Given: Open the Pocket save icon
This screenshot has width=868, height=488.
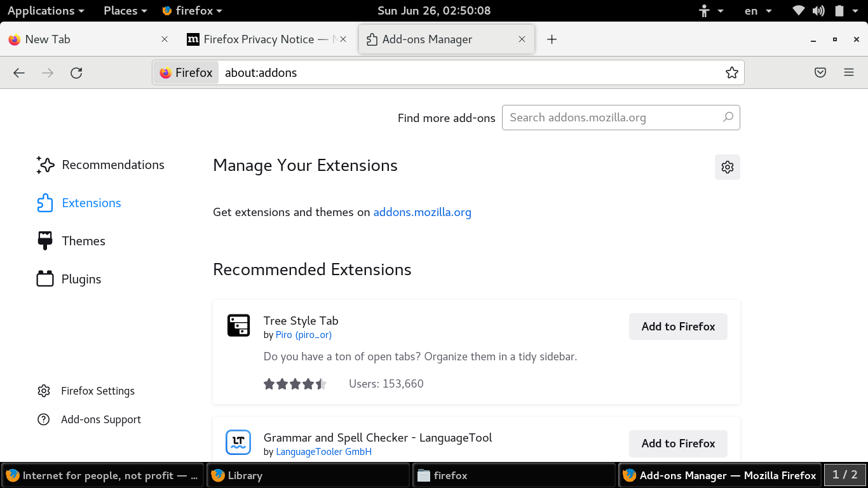Looking at the screenshot, I should pos(820,72).
